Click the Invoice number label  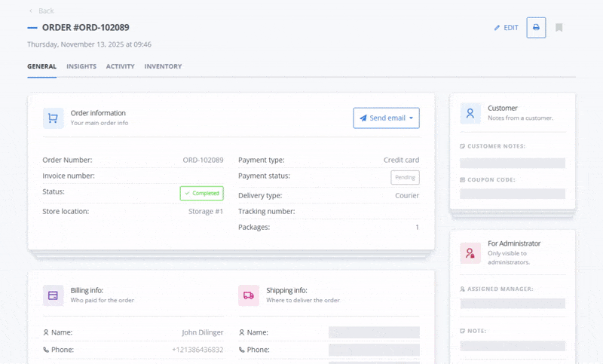69,176
